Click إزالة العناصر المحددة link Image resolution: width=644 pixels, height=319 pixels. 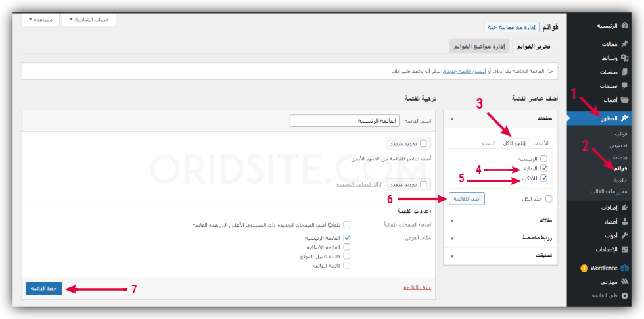click(x=357, y=185)
